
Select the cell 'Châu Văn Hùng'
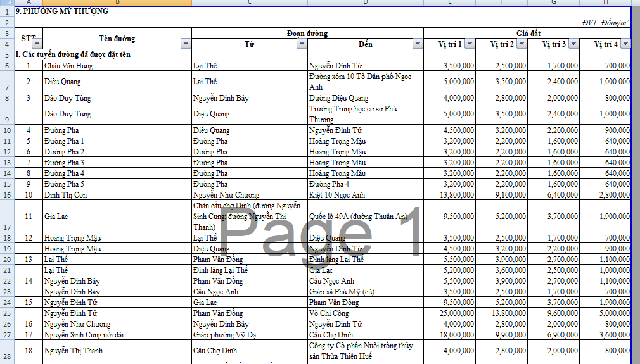point(117,66)
